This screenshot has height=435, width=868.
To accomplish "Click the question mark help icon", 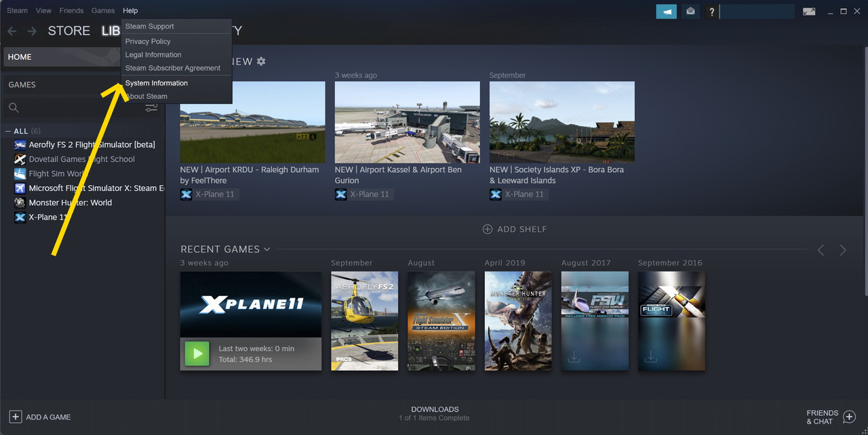I will coord(711,12).
